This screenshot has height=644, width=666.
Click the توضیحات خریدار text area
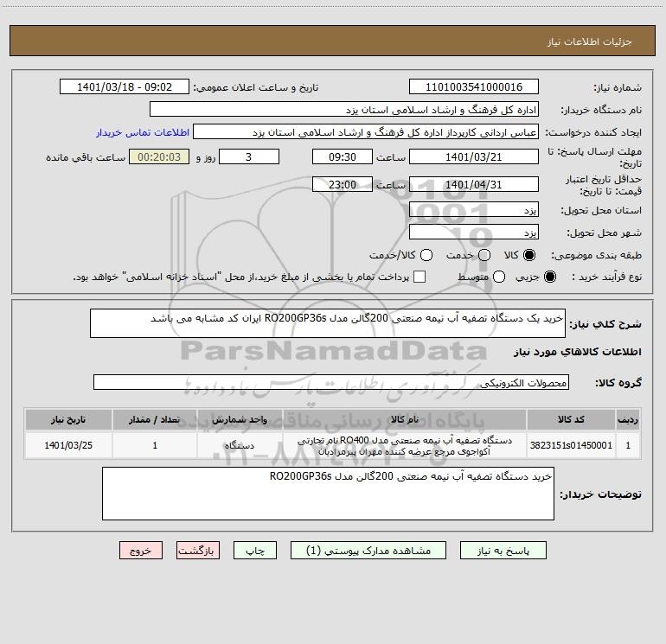point(328,494)
